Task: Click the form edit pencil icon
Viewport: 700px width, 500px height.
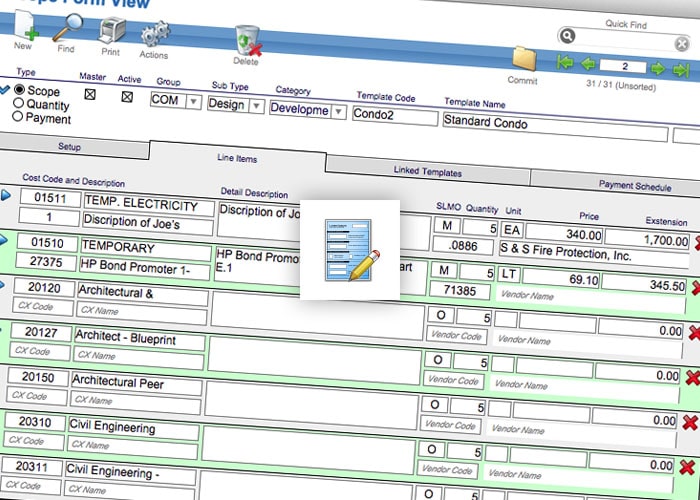Action: coord(352,250)
